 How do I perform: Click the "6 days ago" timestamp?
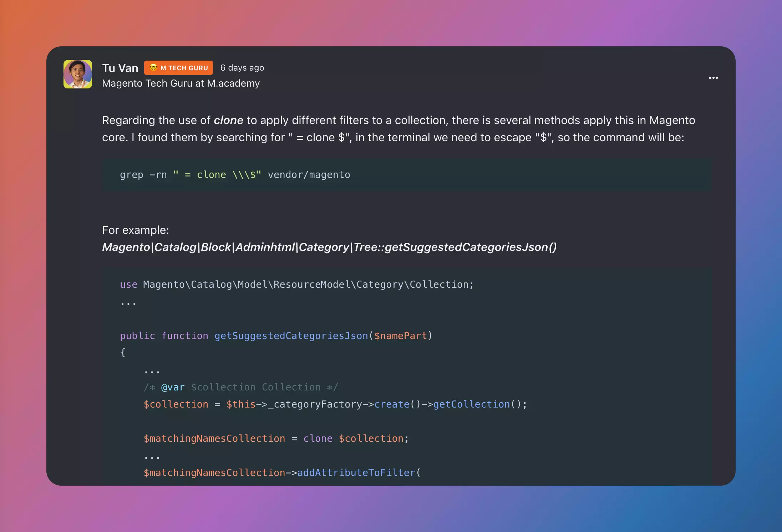[x=242, y=68]
